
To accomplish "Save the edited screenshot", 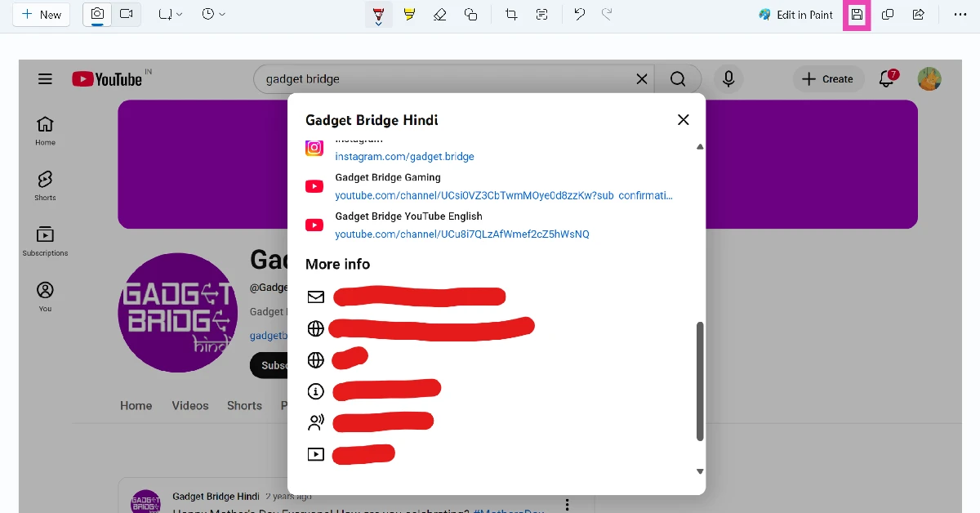I will (x=857, y=14).
